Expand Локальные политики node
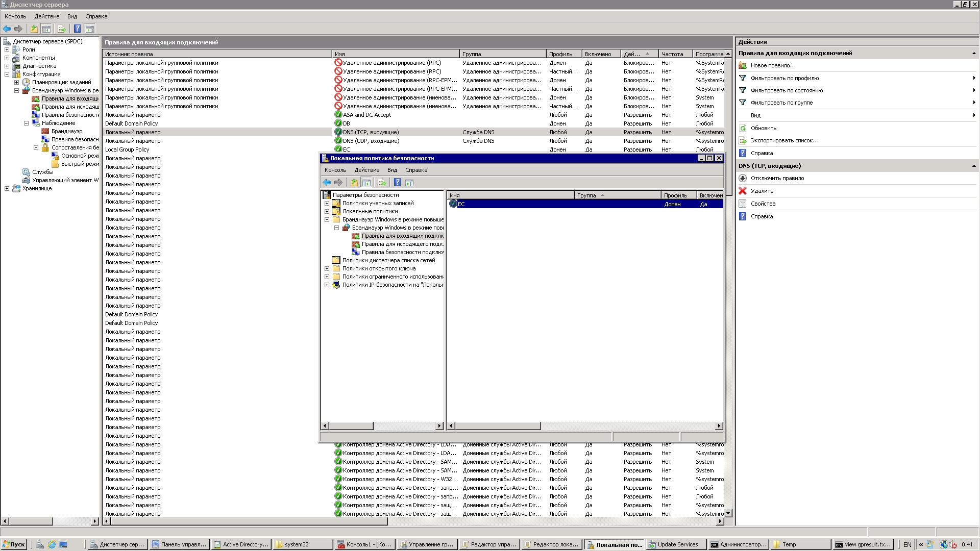Screen dimensions: 980x551 pyautogui.click(x=327, y=211)
